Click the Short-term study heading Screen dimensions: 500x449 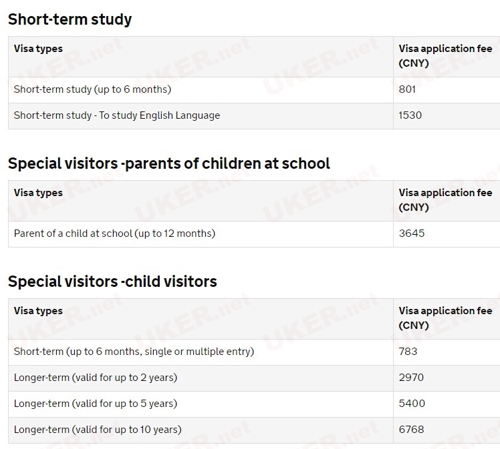(x=70, y=19)
